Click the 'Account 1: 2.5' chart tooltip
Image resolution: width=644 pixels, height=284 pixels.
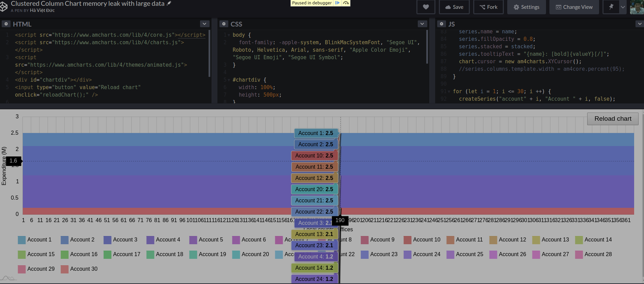316,133
